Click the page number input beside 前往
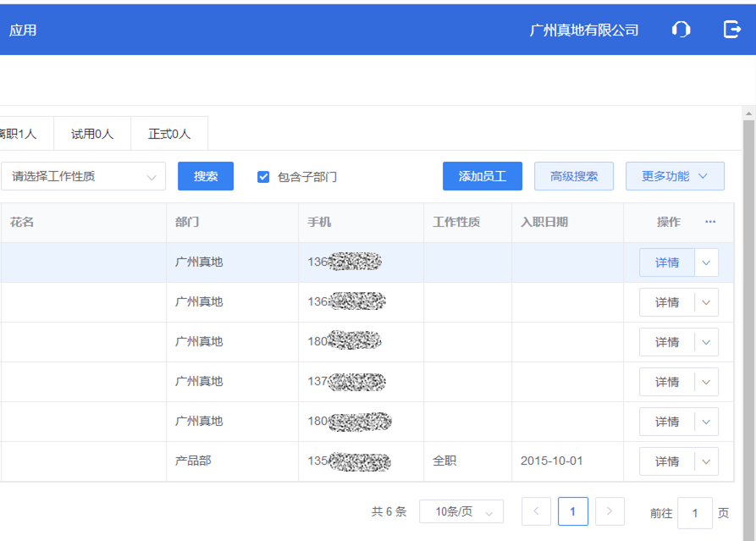The width and height of the screenshot is (756, 541). pyautogui.click(x=695, y=513)
